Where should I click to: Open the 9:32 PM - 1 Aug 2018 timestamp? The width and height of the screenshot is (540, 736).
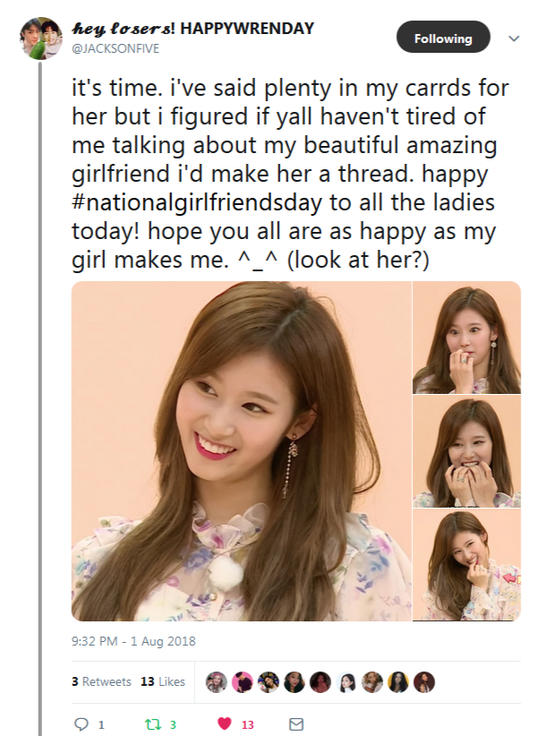pyautogui.click(x=133, y=641)
